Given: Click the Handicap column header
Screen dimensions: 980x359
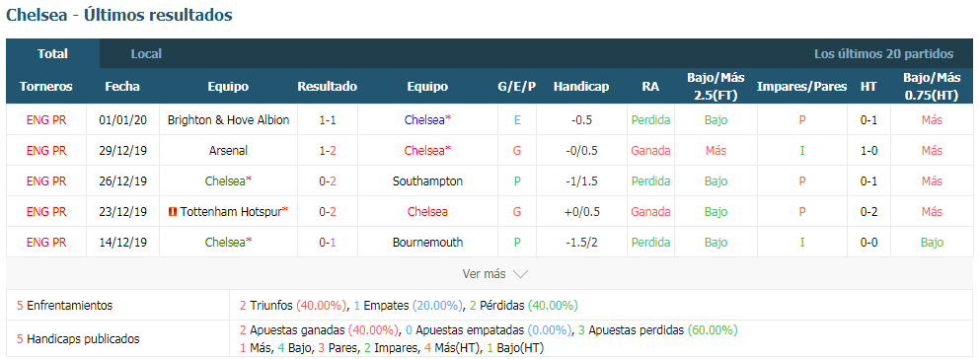Looking at the screenshot, I should click(581, 87).
